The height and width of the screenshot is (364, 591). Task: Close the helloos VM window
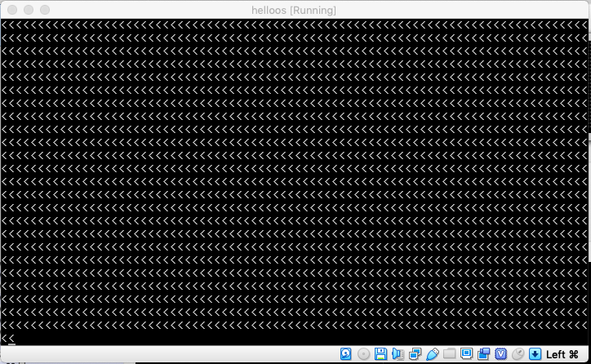12,10
